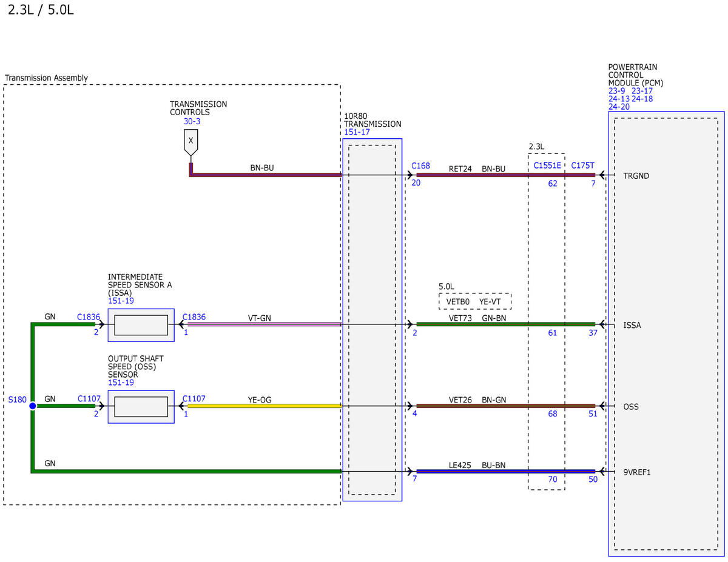Click the YE-OG wire color label
Screen dimensions: 728x562
click(260, 399)
